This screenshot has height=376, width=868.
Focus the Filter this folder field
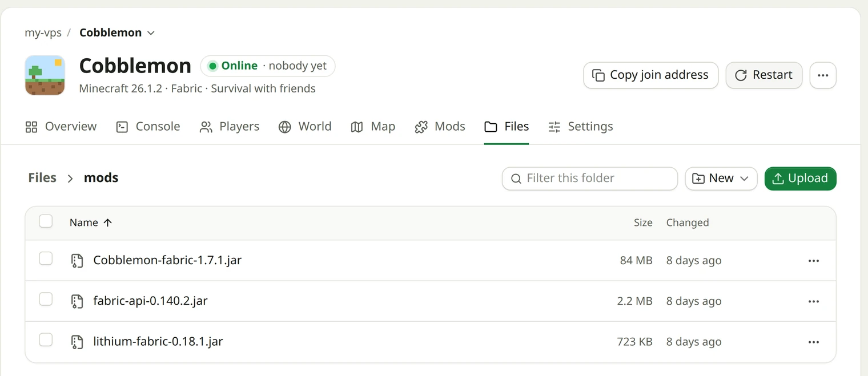[590, 179]
